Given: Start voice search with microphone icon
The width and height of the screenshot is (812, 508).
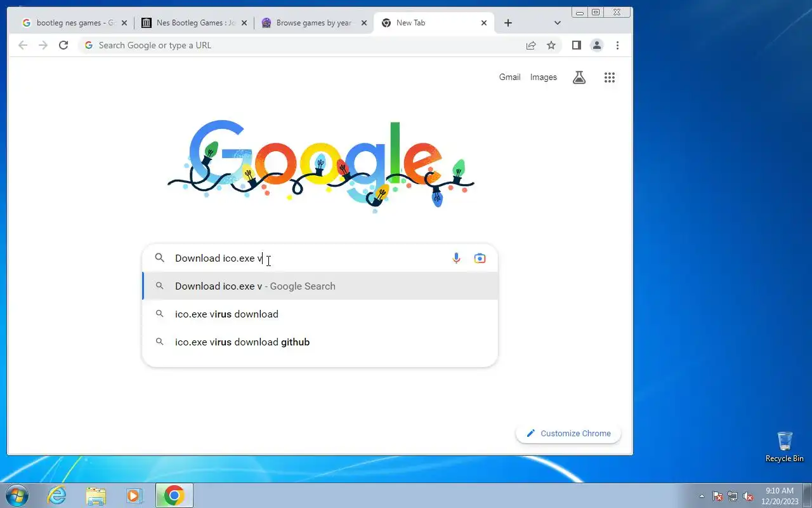Looking at the screenshot, I should point(456,258).
